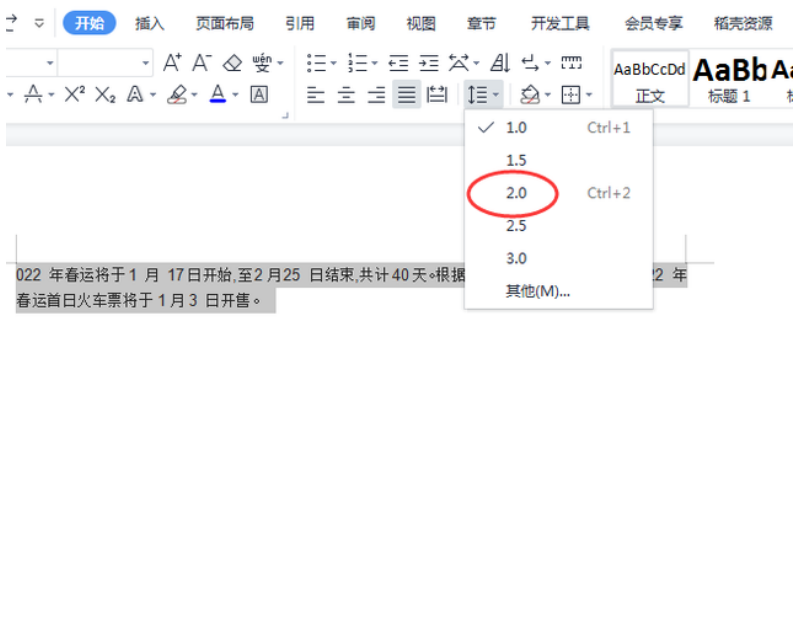Screen dimensions: 793x635
Task: Click the character border icon
Action: click(259, 94)
